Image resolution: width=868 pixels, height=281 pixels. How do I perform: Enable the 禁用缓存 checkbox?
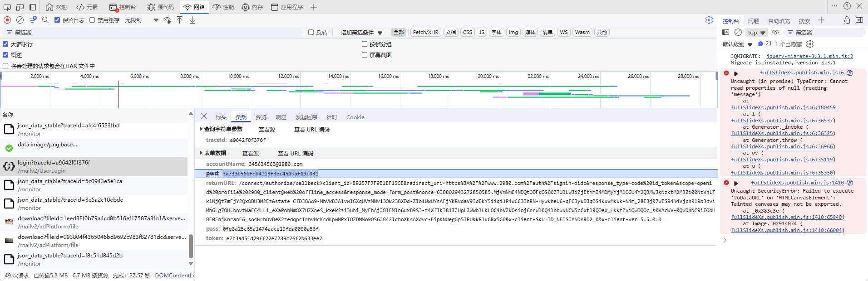tap(92, 20)
